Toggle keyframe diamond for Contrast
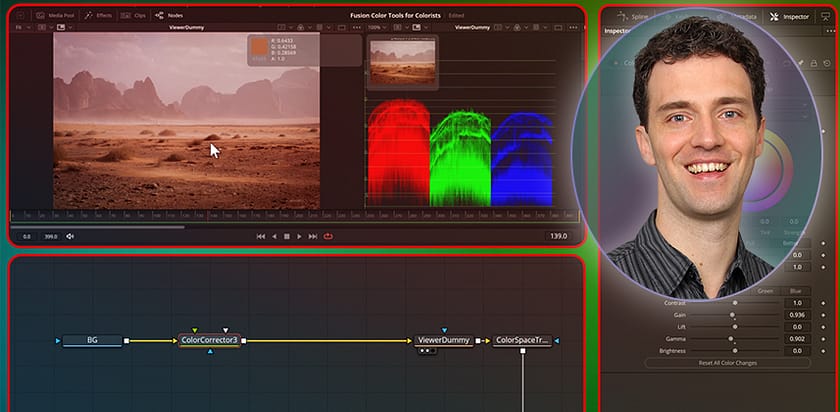The height and width of the screenshot is (412, 840). 823,303
